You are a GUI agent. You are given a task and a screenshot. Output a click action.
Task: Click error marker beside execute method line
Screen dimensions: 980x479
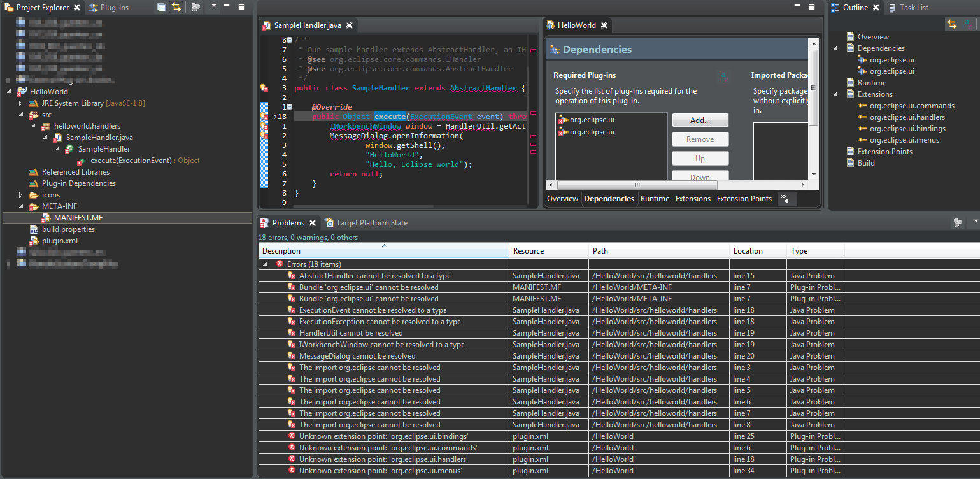[265, 117]
